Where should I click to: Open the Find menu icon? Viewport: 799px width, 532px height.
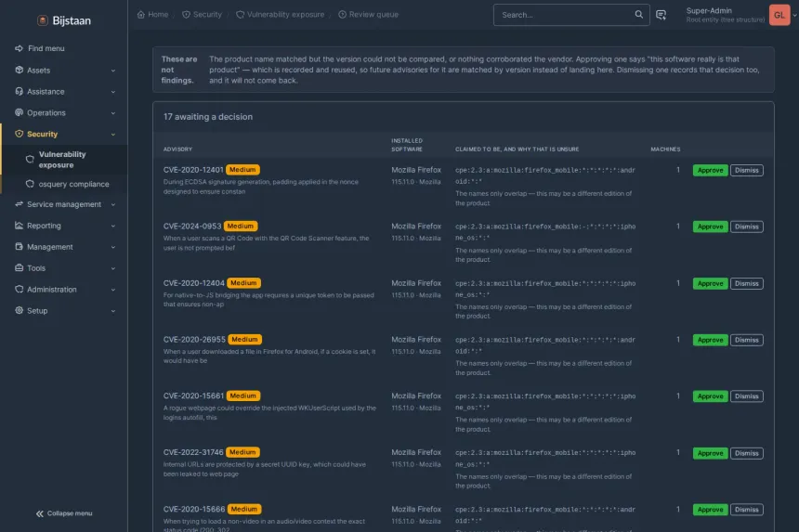tap(19, 48)
